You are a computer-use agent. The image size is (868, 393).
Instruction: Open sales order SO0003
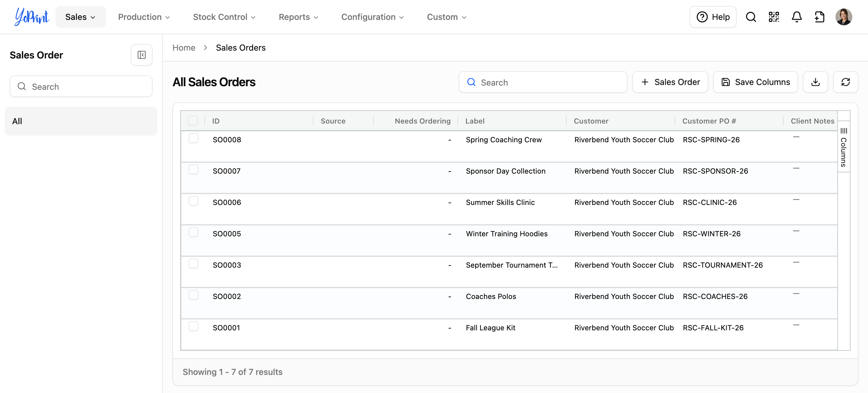tap(227, 265)
